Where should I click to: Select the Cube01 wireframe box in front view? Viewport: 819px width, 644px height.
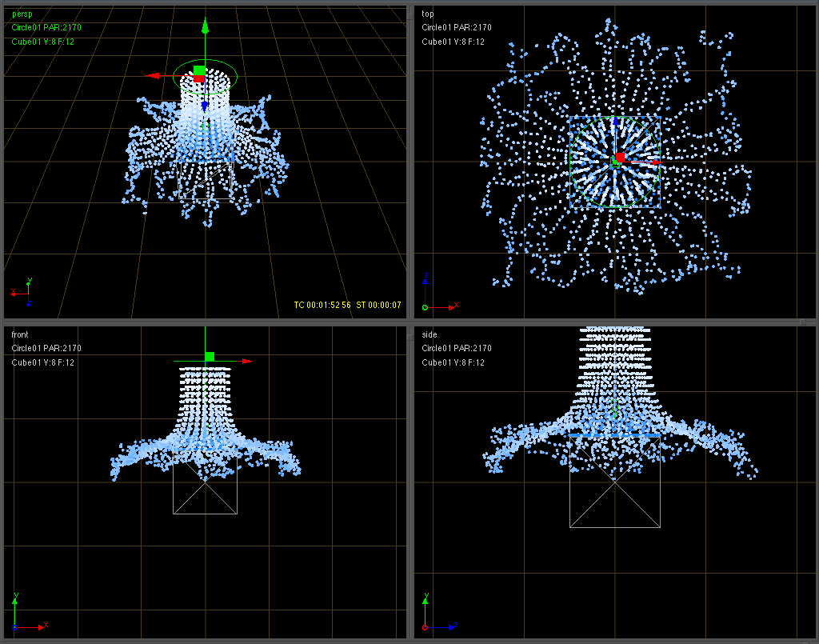tap(206, 482)
